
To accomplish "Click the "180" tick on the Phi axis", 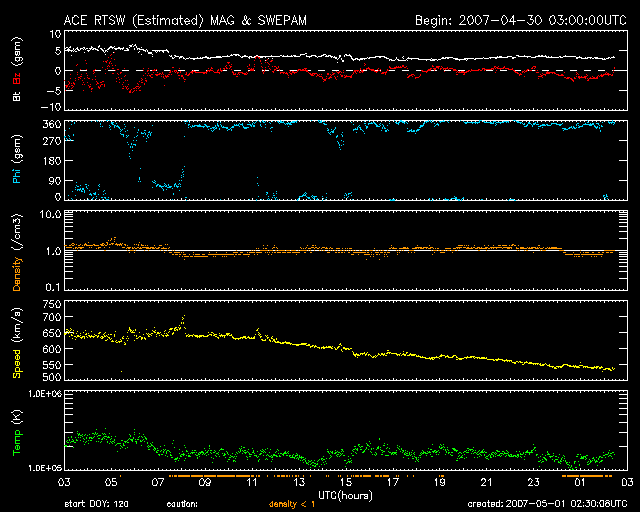I will coord(52,161).
